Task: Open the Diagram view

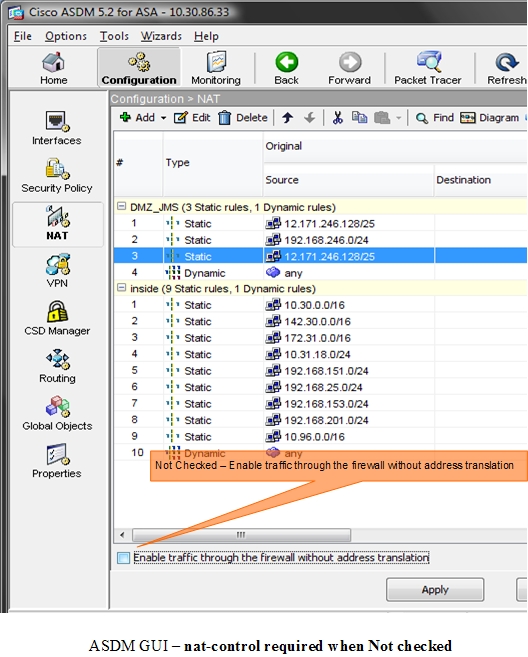Action: (489, 118)
